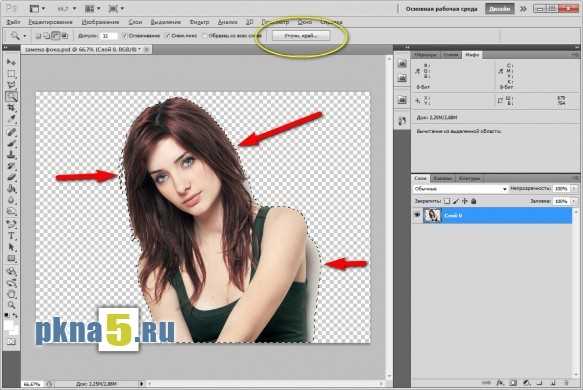Select the Quick Selection tool in the toolbox
The image size is (583, 390).
[x=12, y=97]
